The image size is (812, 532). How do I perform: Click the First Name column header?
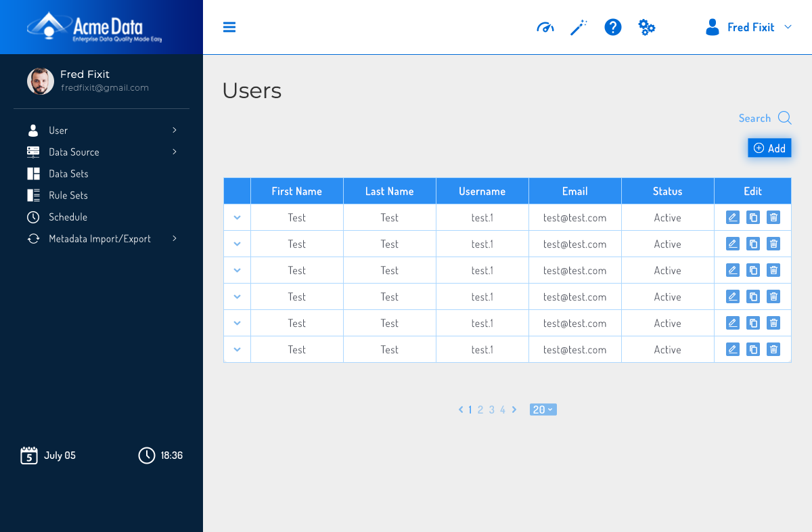tap(297, 191)
